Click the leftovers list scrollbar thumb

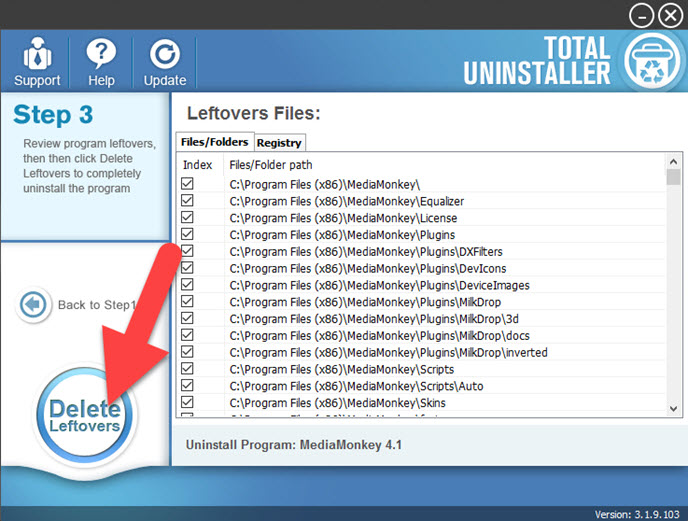click(x=673, y=177)
